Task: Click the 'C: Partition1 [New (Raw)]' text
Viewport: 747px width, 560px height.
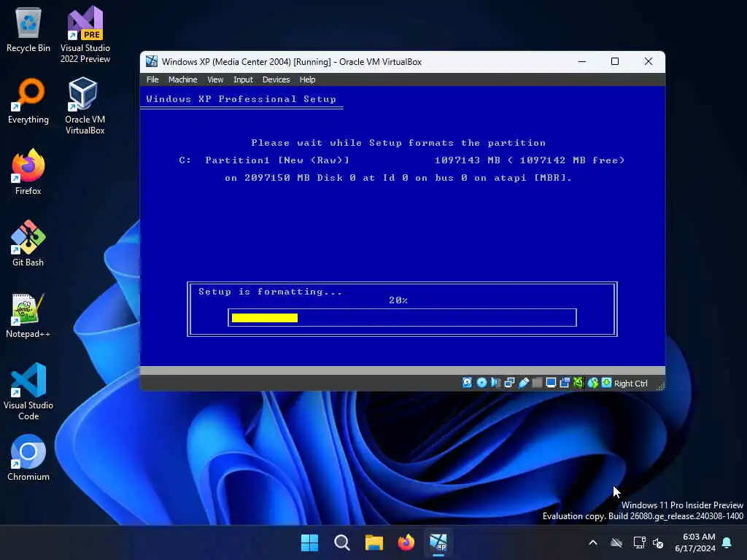Action: (x=264, y=160)
